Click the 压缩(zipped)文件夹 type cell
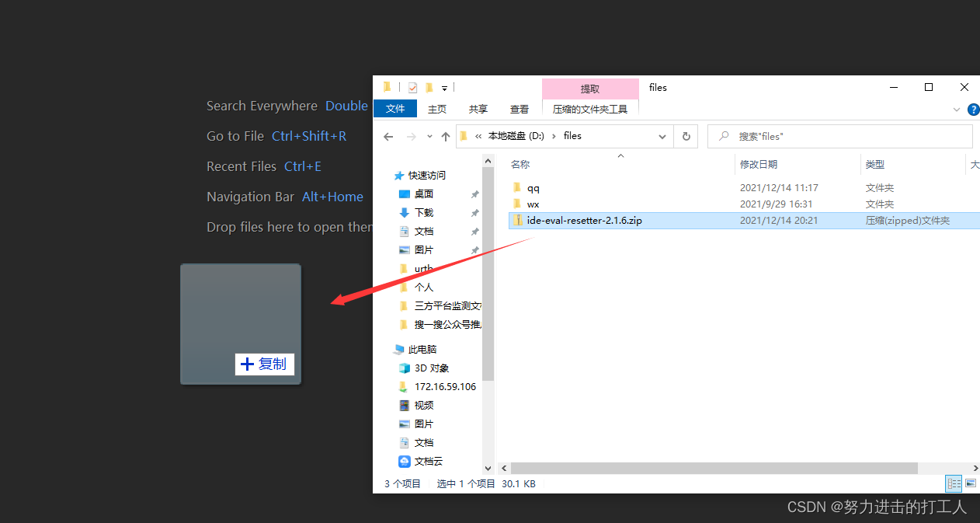Image resolution: width=980 pixels, height=523 pixels. pyautogui.click(x=907, y=221)
